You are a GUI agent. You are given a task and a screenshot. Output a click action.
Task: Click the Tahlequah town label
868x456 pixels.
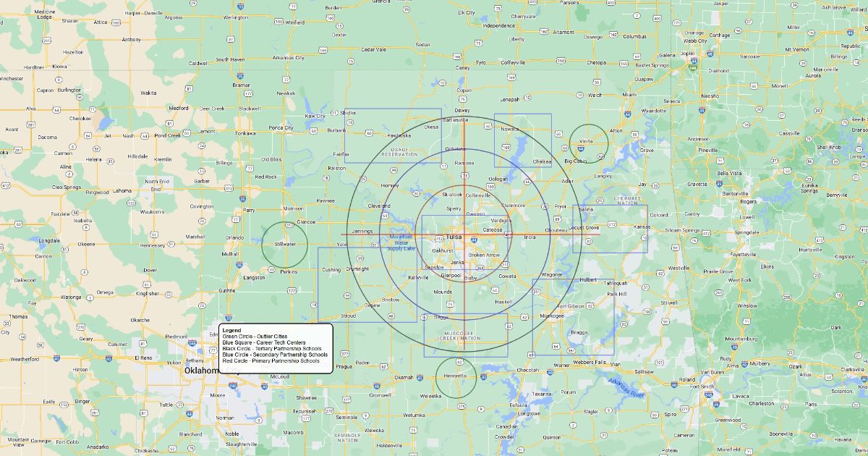[616, 283]
